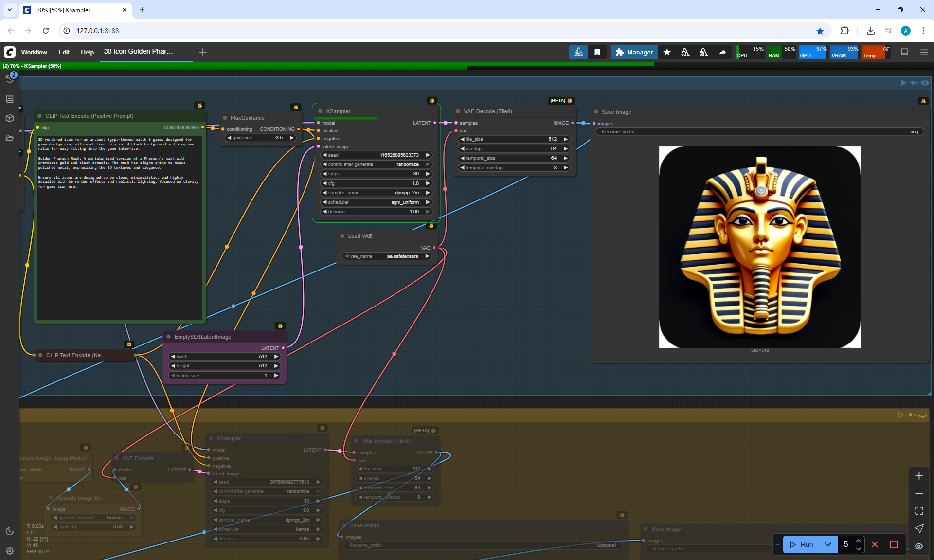The width and height of the screenshot is (934, 560).
Task: Open the Edit menu
Action: pos(64,52)
